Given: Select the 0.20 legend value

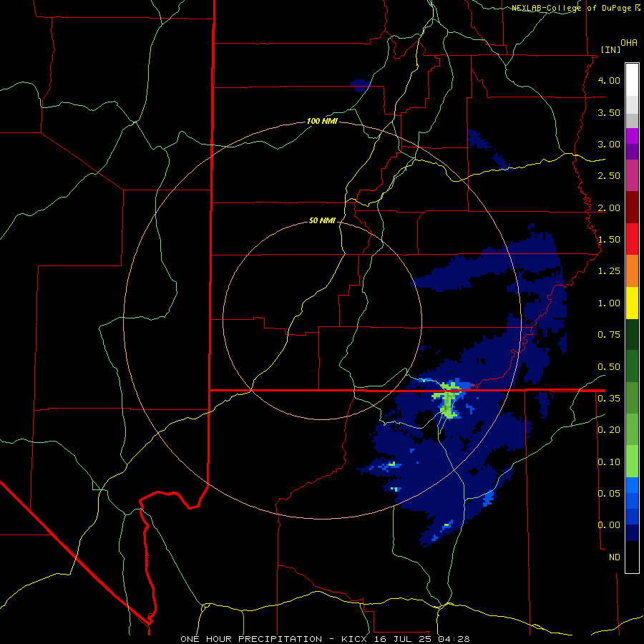Looking at the screenshot, I should 609,430.
